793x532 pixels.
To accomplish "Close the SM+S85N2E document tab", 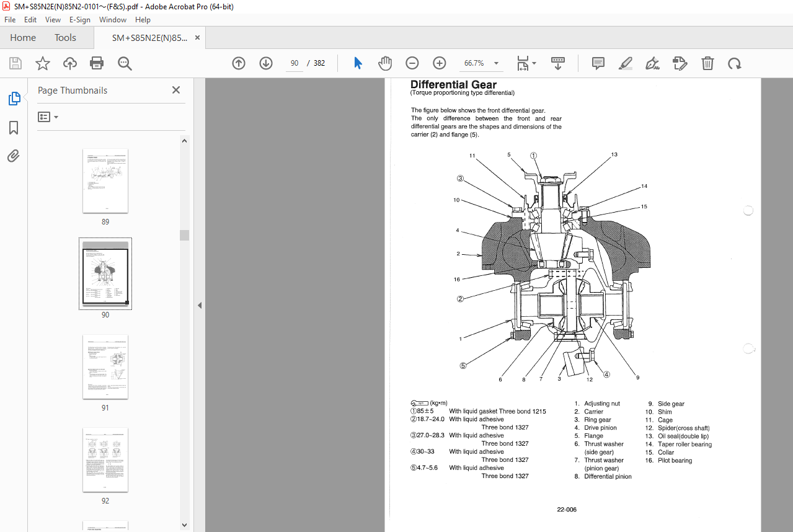I will pyautogui.click(x=198, y=38).
